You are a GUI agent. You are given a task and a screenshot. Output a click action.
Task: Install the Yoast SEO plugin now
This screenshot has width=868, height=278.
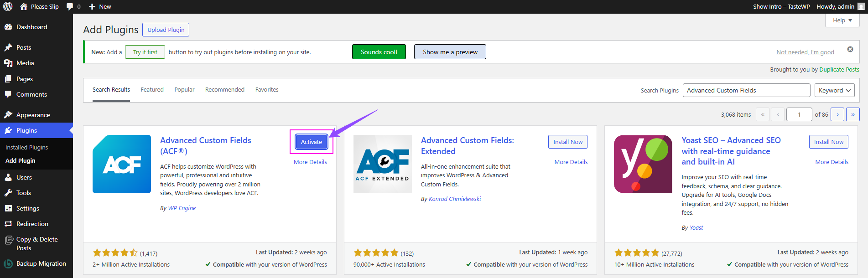click(829, 142)
